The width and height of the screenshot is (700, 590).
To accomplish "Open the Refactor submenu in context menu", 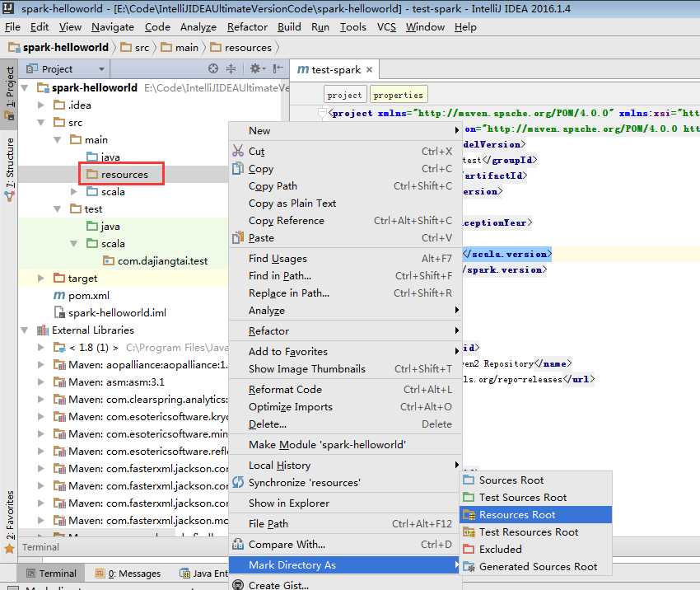I will pyautogui.click(x=344, y=331).
